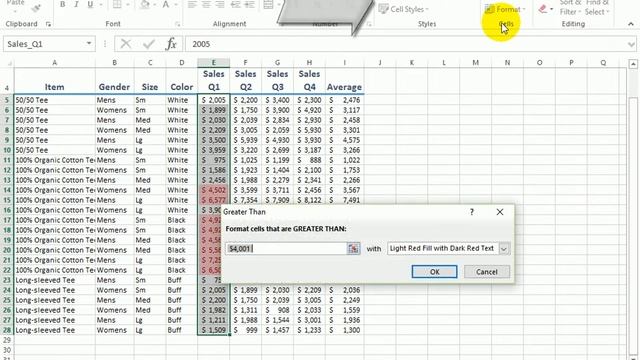Align text right in the Alignment group
This screenshot has width=640, height=360.
(x=220, y=4)
